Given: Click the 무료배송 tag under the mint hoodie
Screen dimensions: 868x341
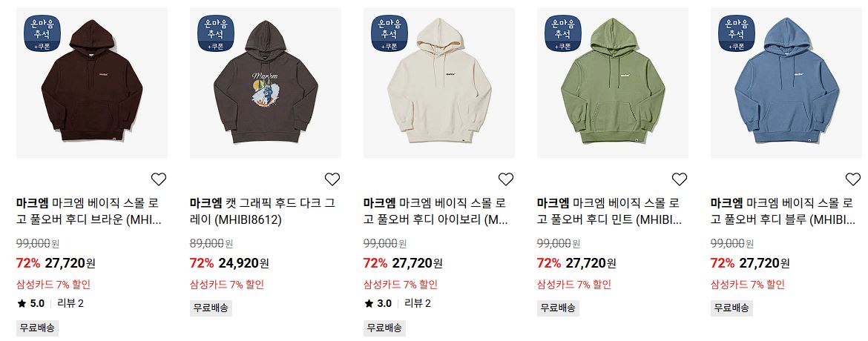Looking at the screenshot, I should (x=558, y=307).
